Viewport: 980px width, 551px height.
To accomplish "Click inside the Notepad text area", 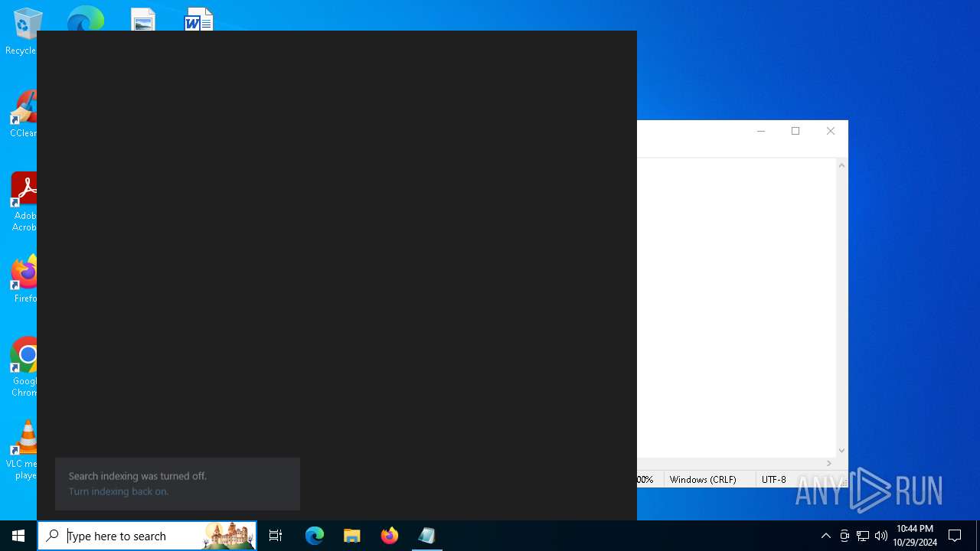I will click(x=736, y=308).
